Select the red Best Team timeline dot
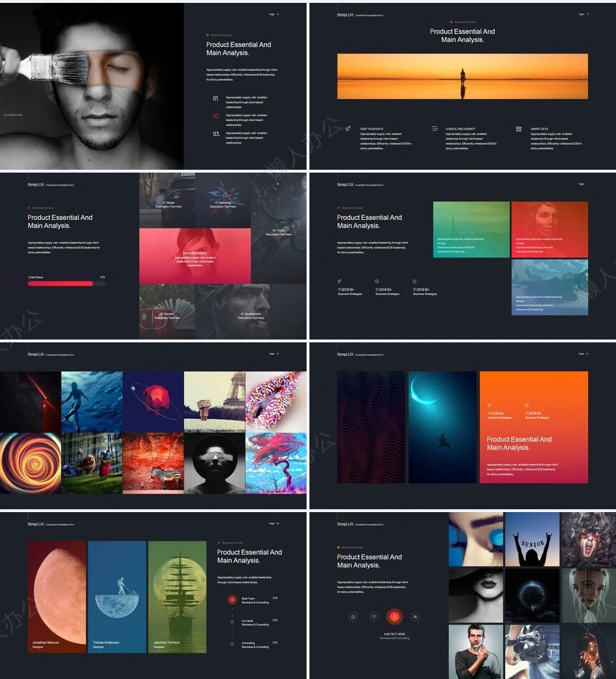Image resolution: width=616 pixels, height=679 pixels. pyautogui.click(x=232, y=599)
